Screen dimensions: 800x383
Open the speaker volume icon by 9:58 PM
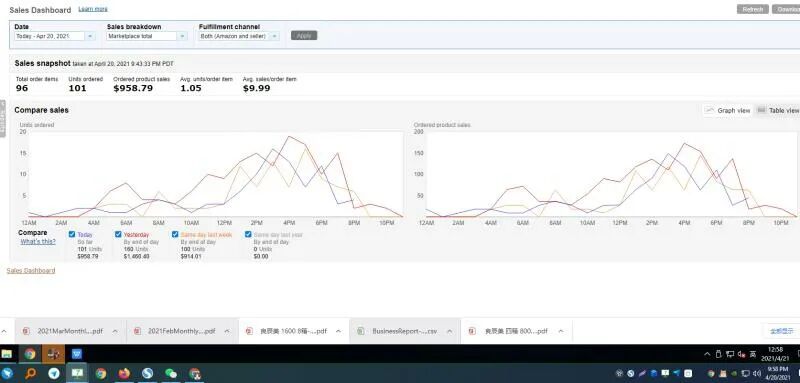tap(756, 374)
